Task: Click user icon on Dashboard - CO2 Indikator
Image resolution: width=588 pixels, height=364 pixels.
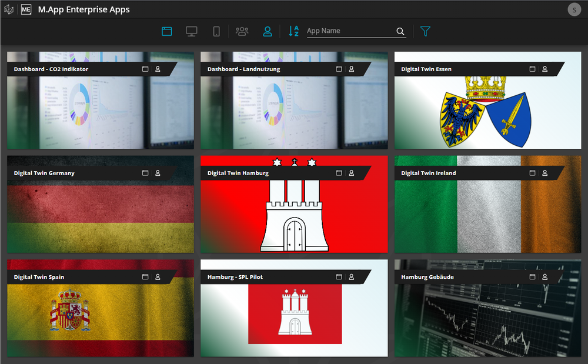Action: pyautogui.click(x=158, y=69)
